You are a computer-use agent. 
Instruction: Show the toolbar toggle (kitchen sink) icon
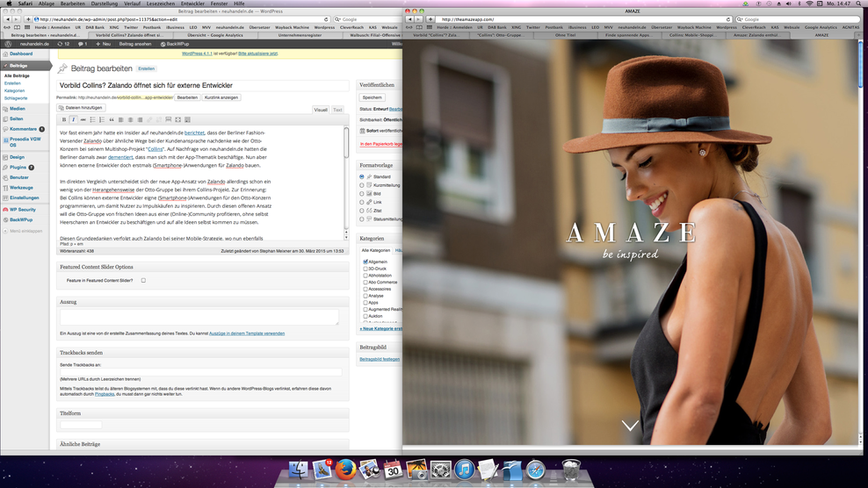coord(188,119)
